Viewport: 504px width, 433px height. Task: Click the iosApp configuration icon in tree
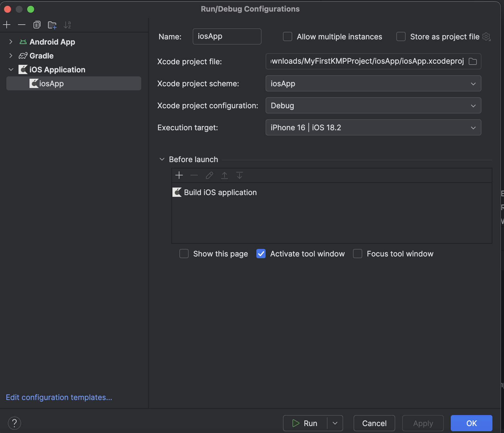34,84
